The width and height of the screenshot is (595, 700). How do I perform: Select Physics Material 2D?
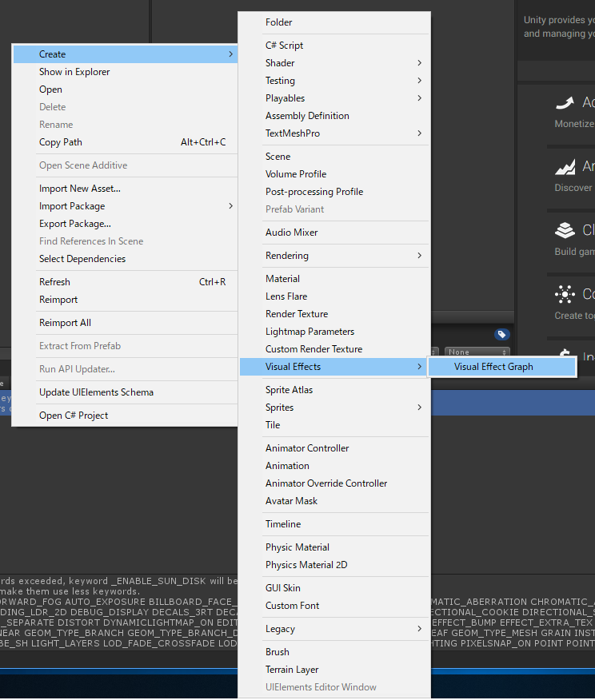334,565
